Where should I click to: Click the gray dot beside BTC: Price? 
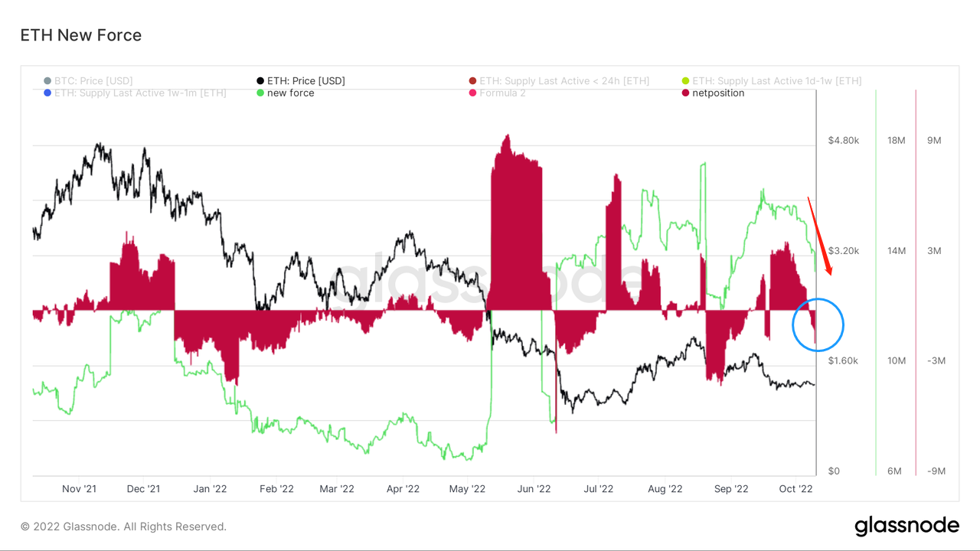pos(48,81)
